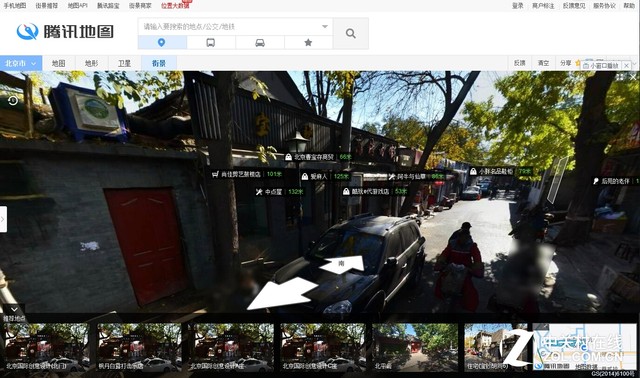This screenshot has height=378, width=640.
Task: Open the 反馈意见 link
Action: pos(574,6)
